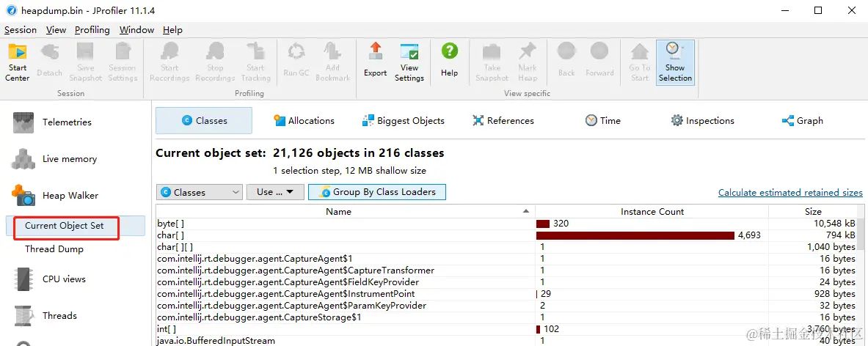The width and height of the screenshot is (868, 346).
Task: Toggle Group By Class Loaders
Action: point(377,192)
